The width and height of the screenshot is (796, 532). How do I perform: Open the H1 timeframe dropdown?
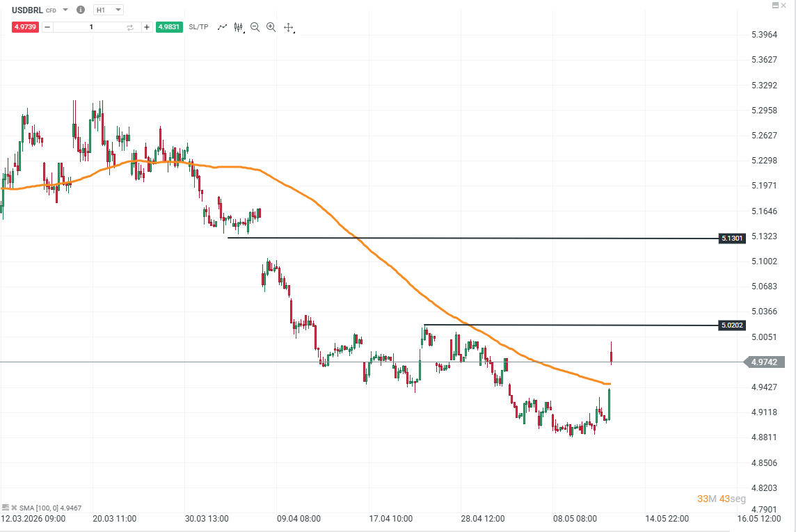pyautogui.click(x=109, y=10)
